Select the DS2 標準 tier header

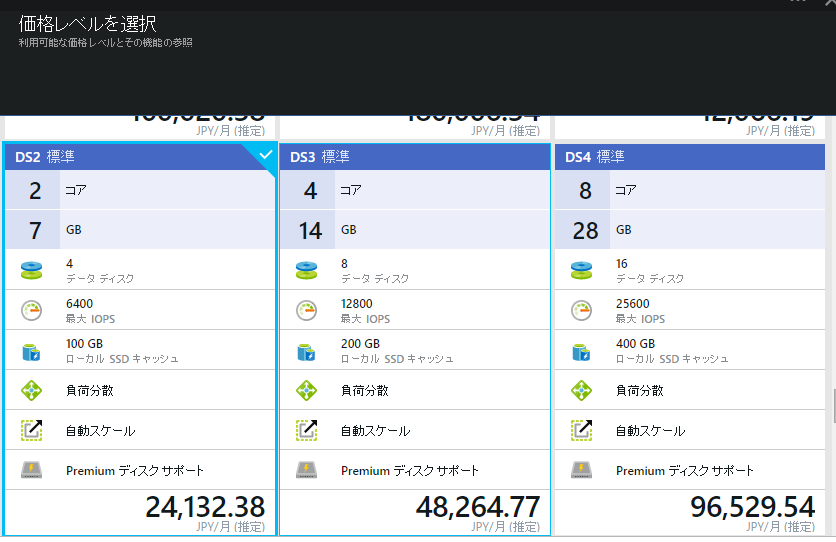point(140,157)
